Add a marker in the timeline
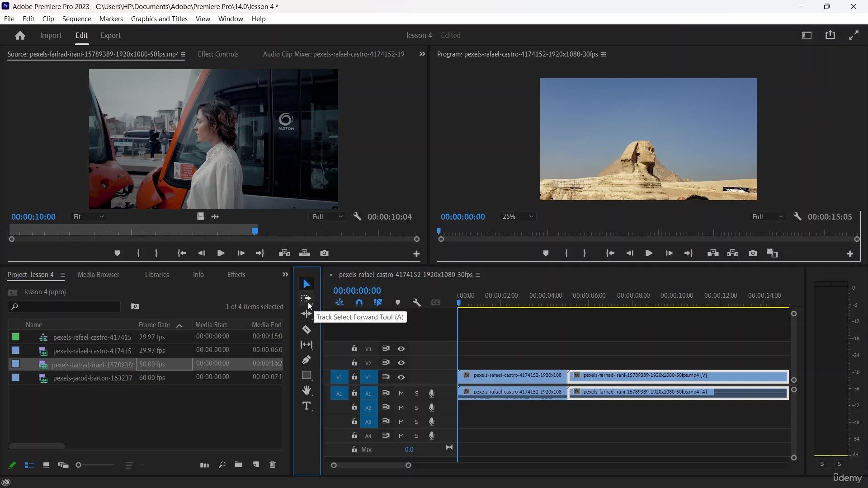868x488 pixels. coord(398,303)
